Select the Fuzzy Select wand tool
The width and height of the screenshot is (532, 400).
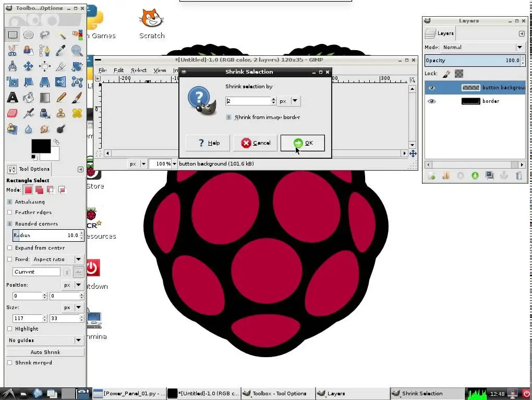[x=61, y=34]
